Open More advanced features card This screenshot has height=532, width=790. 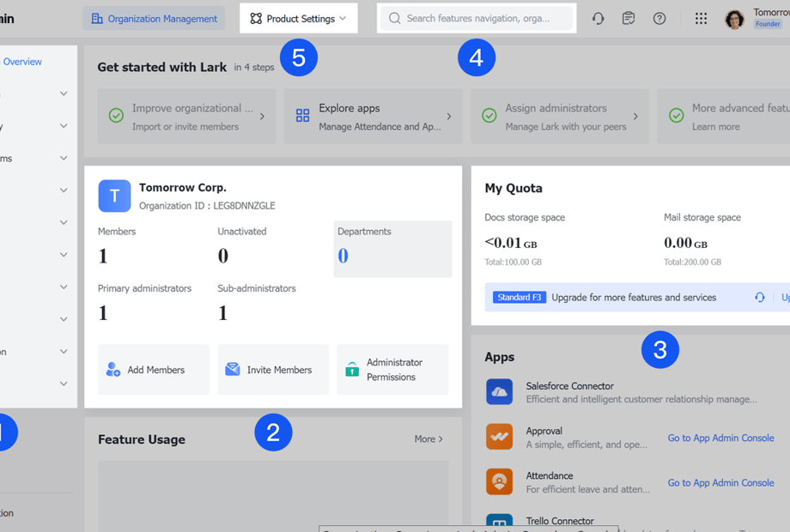pos(724,116)
